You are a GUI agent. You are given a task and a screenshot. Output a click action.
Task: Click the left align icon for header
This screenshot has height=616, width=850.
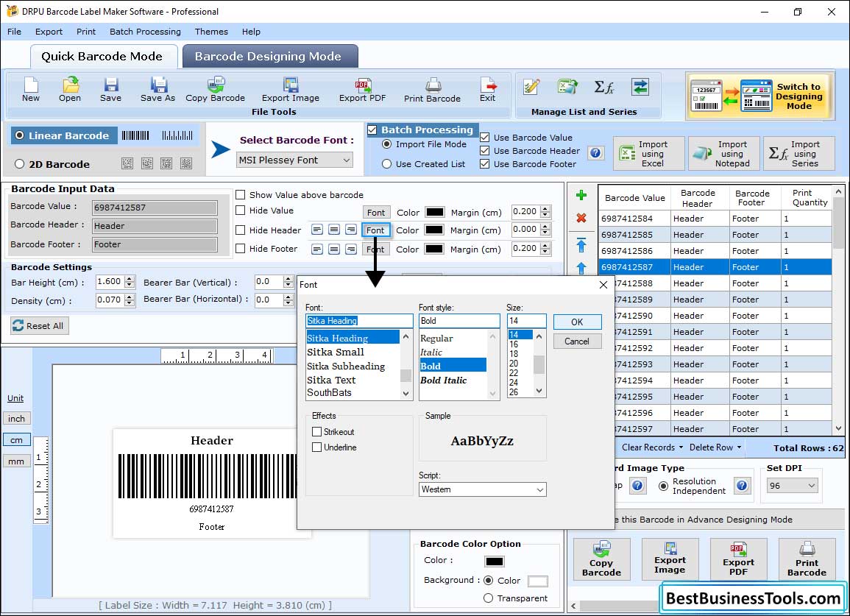pos(317,230)
